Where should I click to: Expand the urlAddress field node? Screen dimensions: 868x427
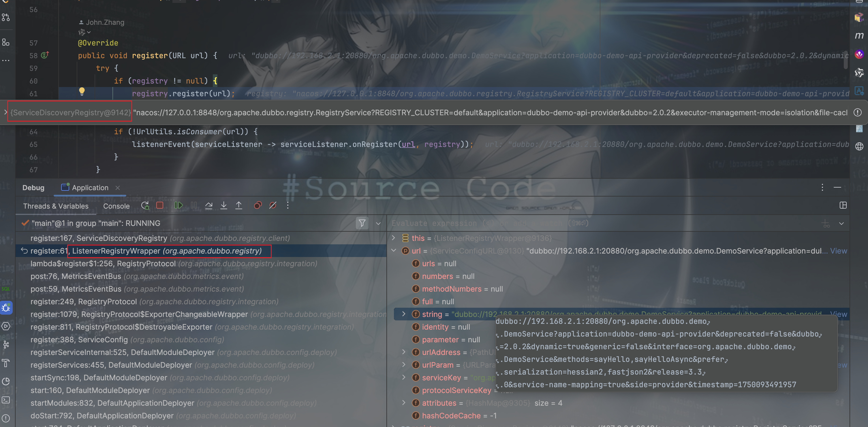(x=404, y=352)
